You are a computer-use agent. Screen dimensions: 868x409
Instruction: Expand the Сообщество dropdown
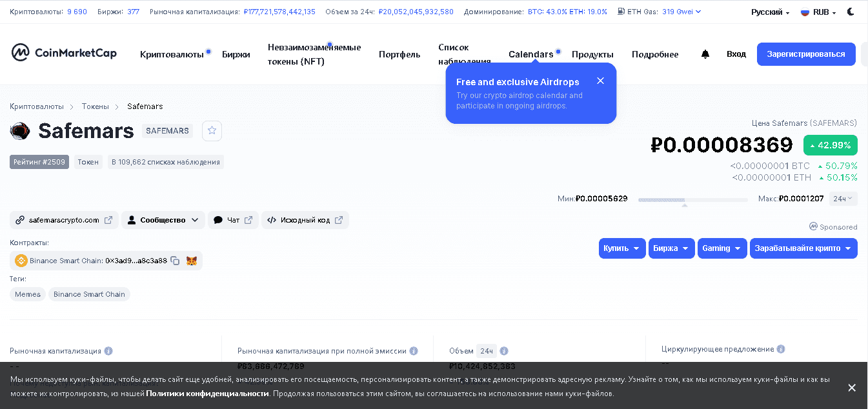tap(163, 220)
